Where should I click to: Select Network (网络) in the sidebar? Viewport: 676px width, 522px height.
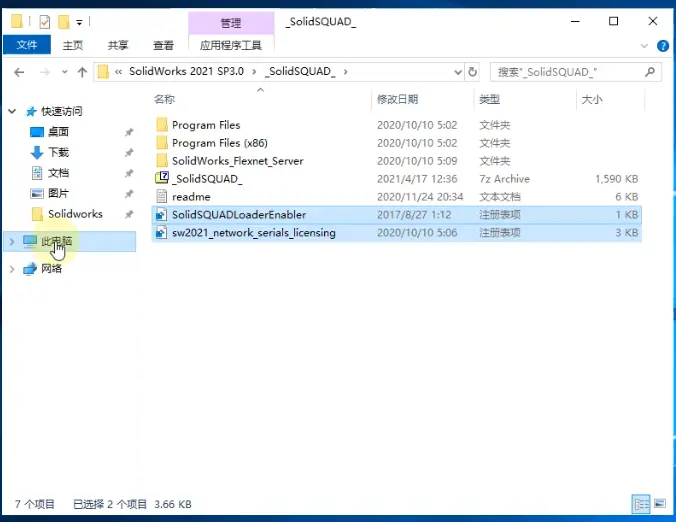(x=51, y=269)
